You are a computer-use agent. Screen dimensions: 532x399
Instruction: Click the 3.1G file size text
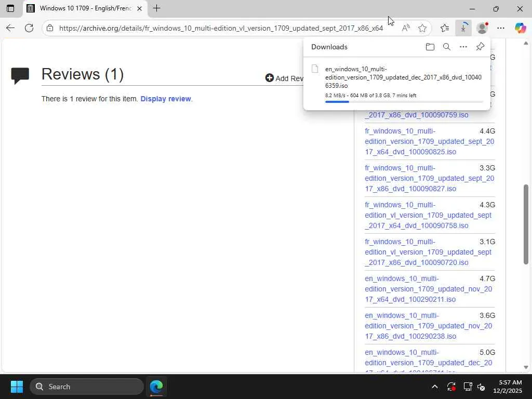pyautogui.click(x=487, y=242)
